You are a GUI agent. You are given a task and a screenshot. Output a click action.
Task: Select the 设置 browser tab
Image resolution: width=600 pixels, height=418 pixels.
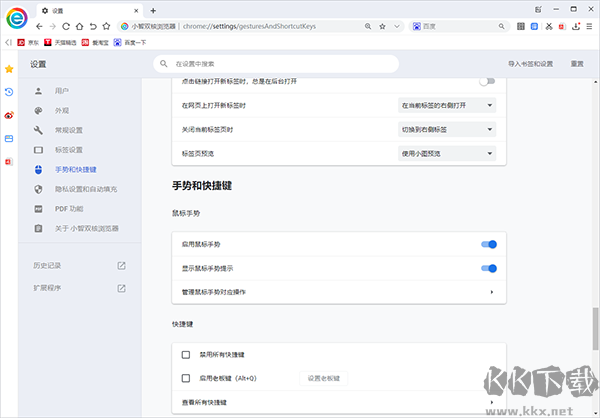pos(90,11)
